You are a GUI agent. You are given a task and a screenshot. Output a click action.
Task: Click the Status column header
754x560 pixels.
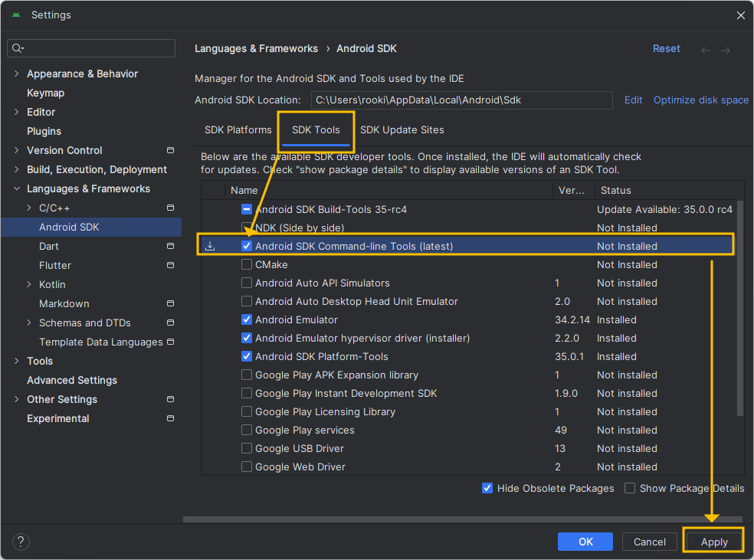(669, 190)
